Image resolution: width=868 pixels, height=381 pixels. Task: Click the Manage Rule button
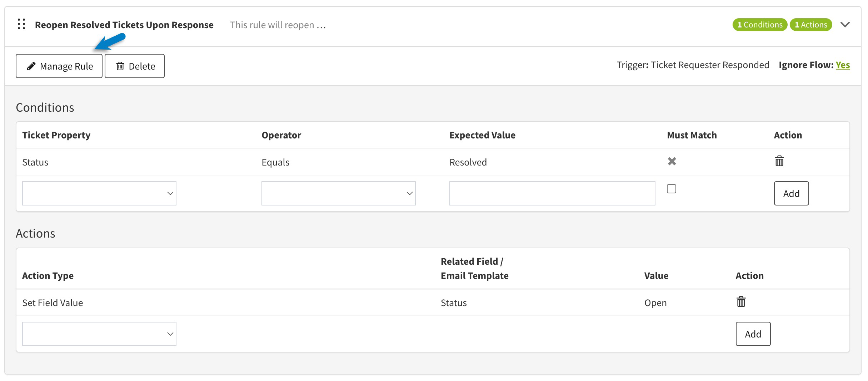coord(59,66)
